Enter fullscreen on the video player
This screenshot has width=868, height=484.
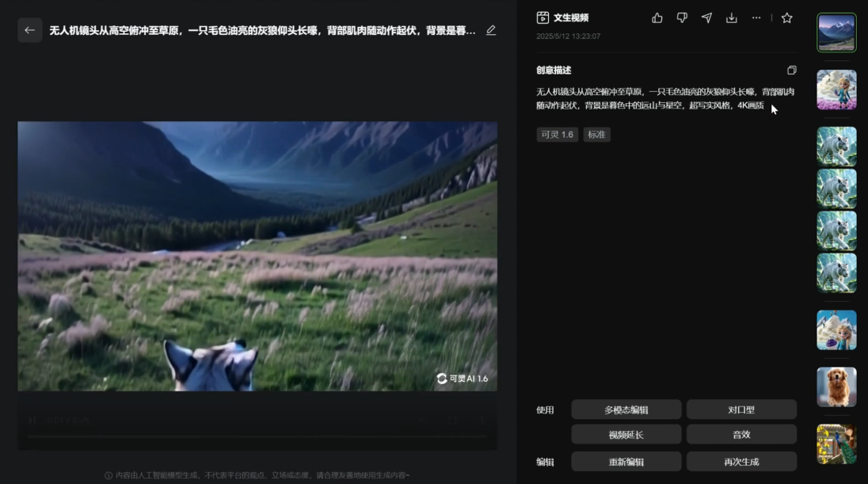coord(452,421)
